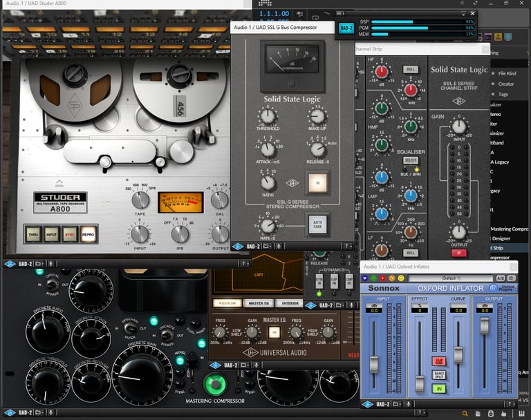Click the microphone icon in Studer A800 toolbar
Image resolution: width=531 pixels, height=420 pixels.
tap(50, 264)
